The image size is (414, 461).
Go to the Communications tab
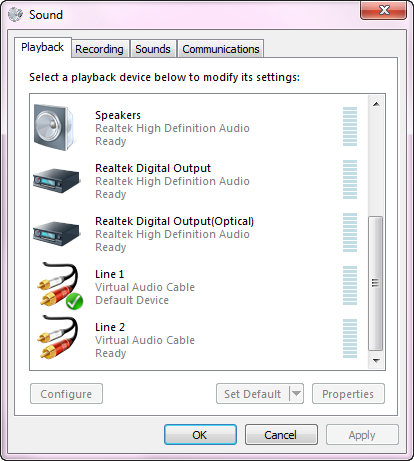pos(221,49)
